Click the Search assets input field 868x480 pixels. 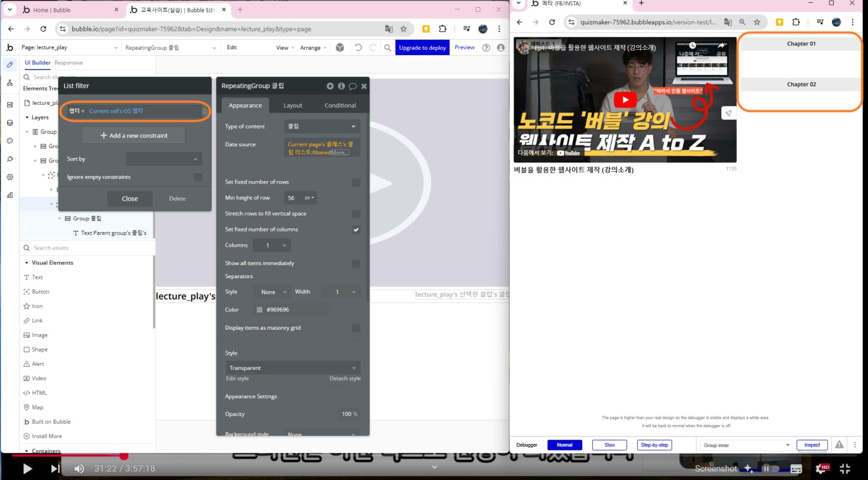click(86, 248)
